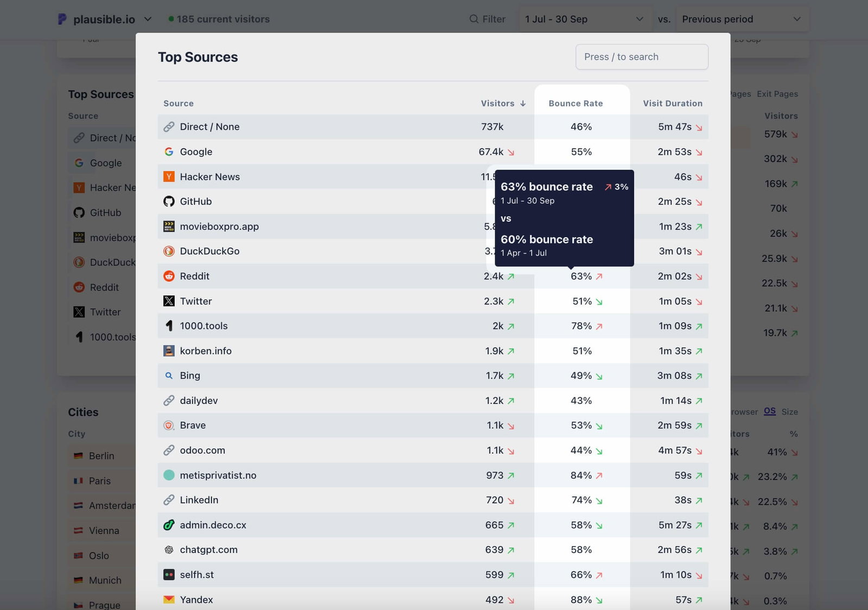Image resolution: width=868 pixels, height=610 pixels.
Task: Click the Hacker News Y icon
Action: 169,176
